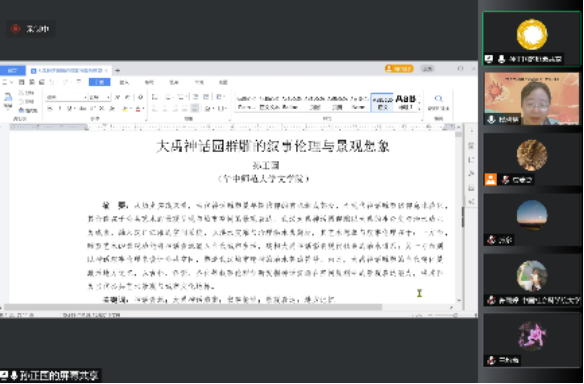Apply the yellow text highlight color

coord(126,109)
